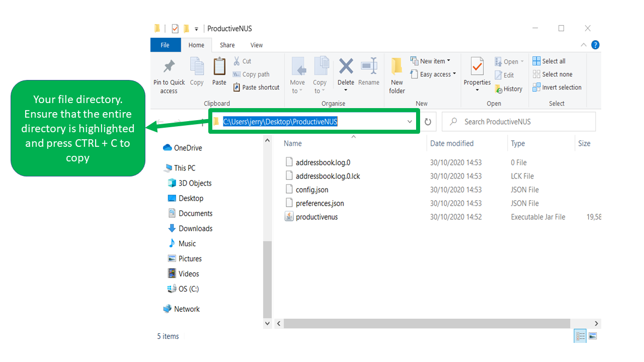Click Invert selection
The height and width of the screenshot is (362, 644).
pyautogui.click(x=557, y=87)
